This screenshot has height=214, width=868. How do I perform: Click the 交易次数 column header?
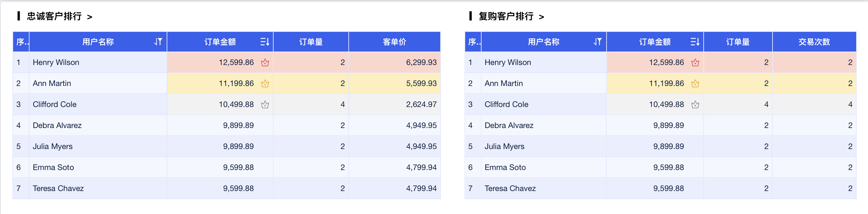[x=814, y=42]
